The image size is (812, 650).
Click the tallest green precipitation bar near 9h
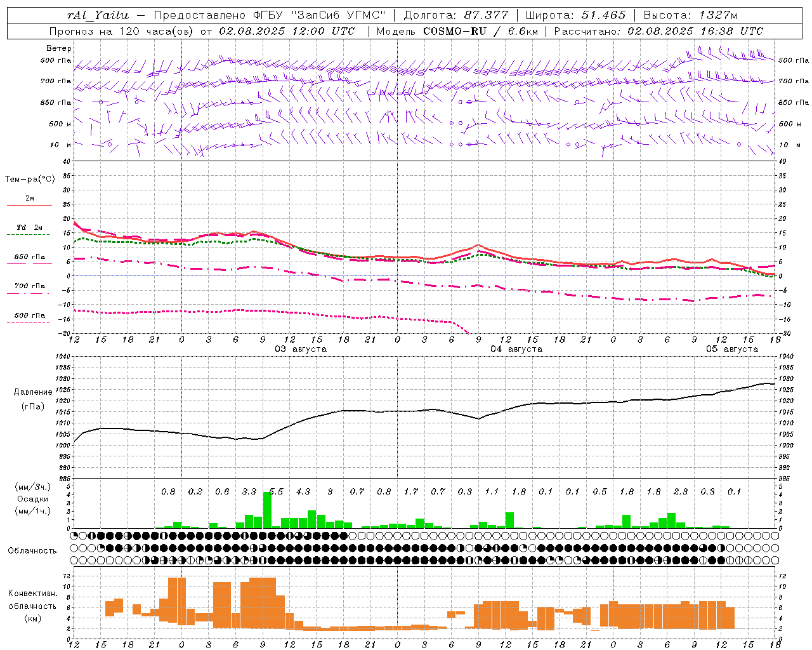coord(267,510)
